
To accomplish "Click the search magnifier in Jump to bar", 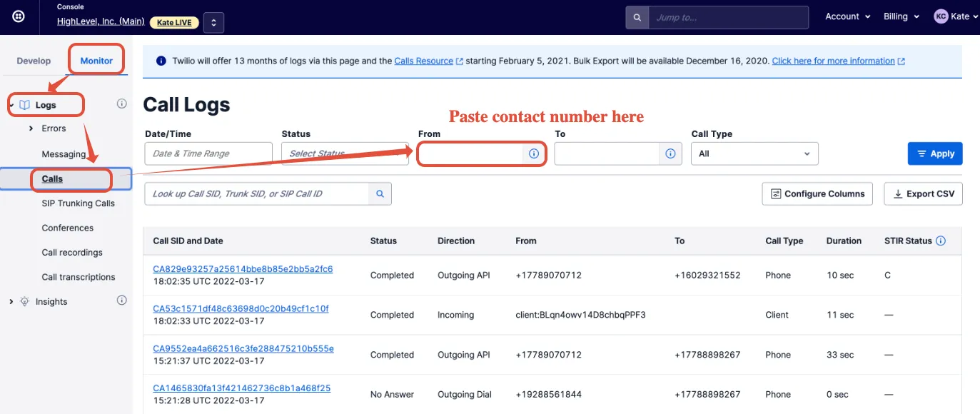I will 637,17.
